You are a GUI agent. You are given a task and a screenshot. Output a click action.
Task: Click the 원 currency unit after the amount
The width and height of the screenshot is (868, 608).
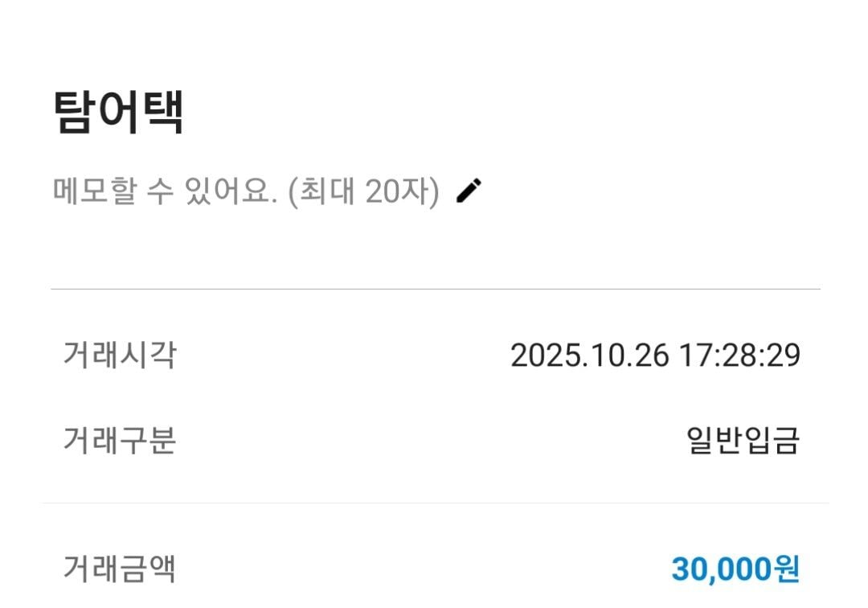pos(786,569)
